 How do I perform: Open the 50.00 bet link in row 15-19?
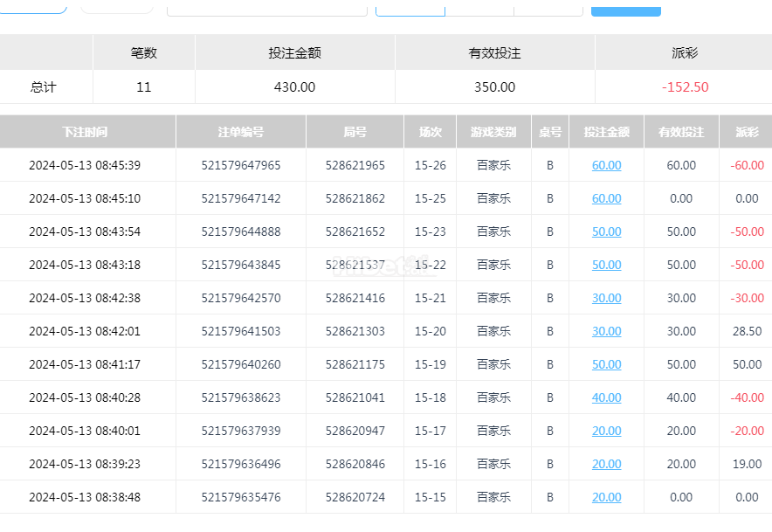[607, 364]
